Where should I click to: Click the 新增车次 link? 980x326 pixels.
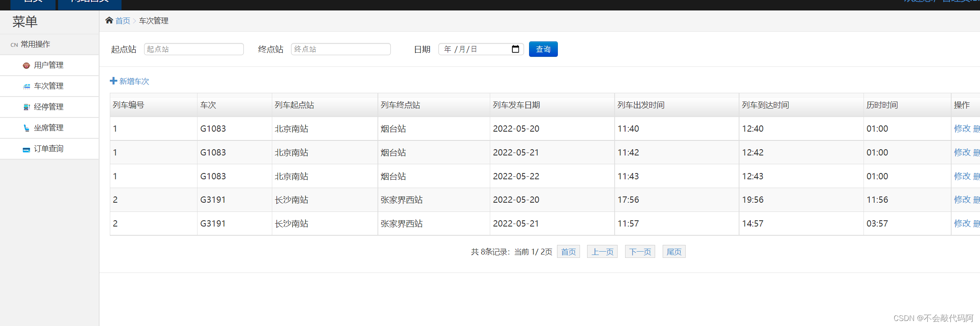point(134,81)
